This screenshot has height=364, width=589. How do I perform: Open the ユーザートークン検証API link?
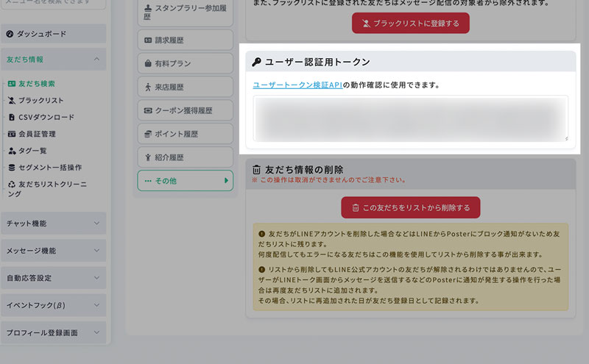pyautogui.click(x=297, y=85)
